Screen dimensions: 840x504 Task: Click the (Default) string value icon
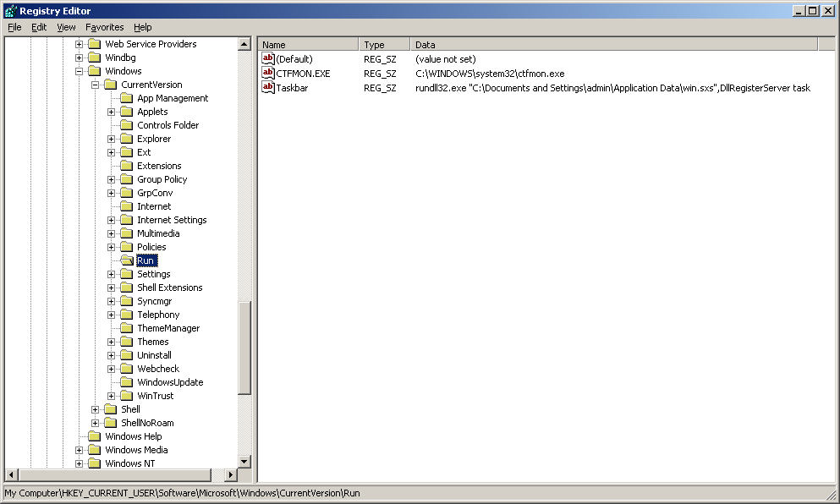pyautogui.click(x=268, y=58)
